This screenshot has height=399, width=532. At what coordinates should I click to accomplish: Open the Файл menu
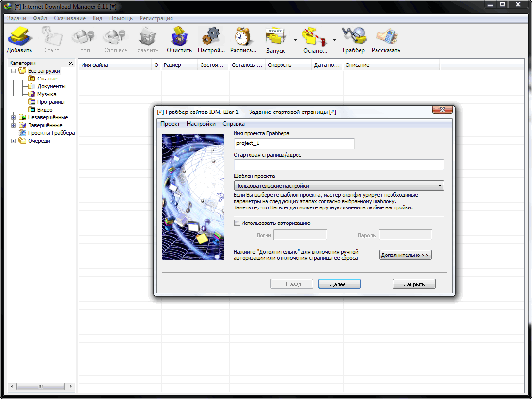[x=40, y=18]
